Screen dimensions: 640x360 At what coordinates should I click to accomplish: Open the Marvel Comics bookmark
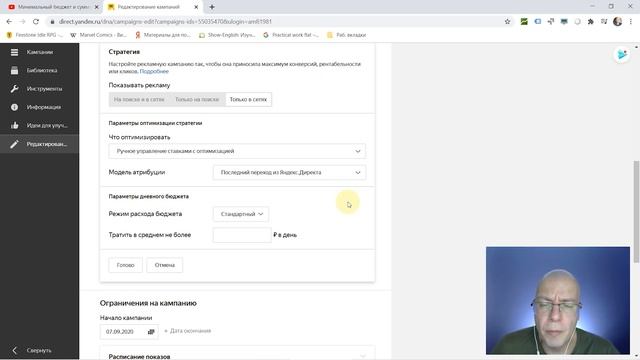pyautogui.click(x=98, y=35)
